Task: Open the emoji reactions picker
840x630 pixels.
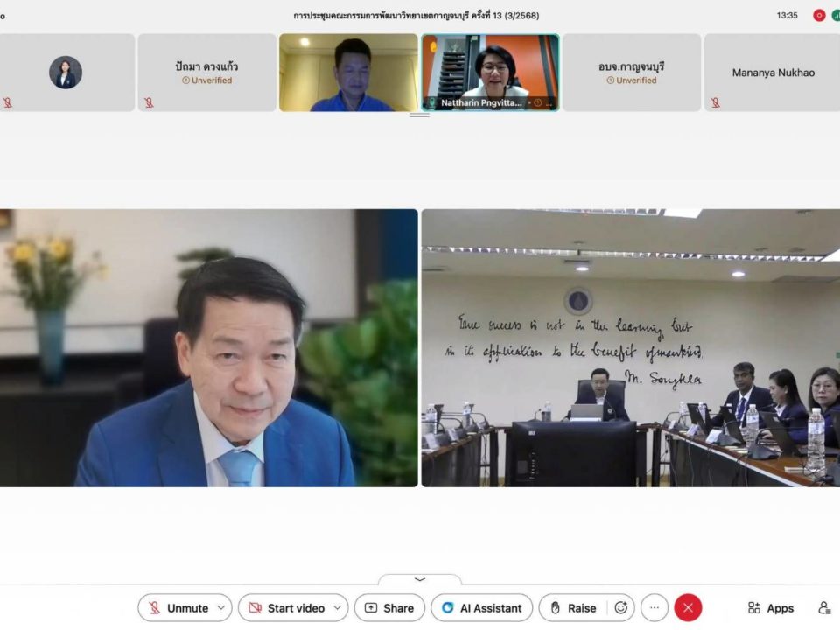Action: tap(621, 607)
